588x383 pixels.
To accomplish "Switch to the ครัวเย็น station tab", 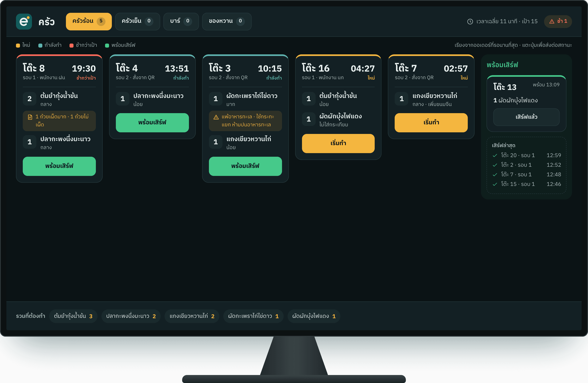I will [137, 21].
